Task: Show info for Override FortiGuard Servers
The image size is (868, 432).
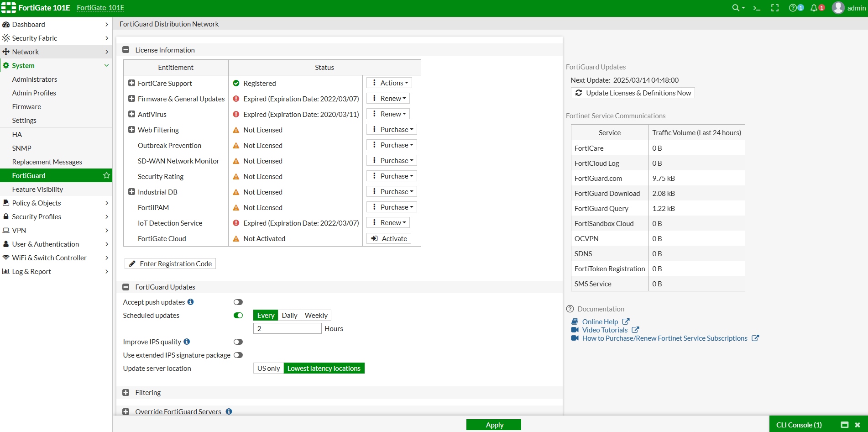Action: 229,411
